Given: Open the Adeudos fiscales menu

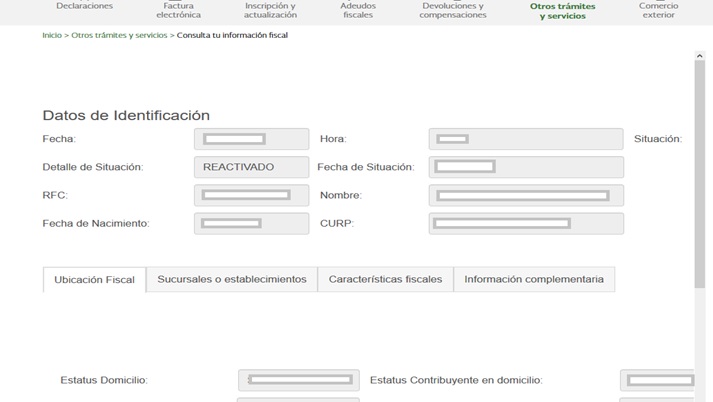Looking at the screenshot, I should pos(358,10).
